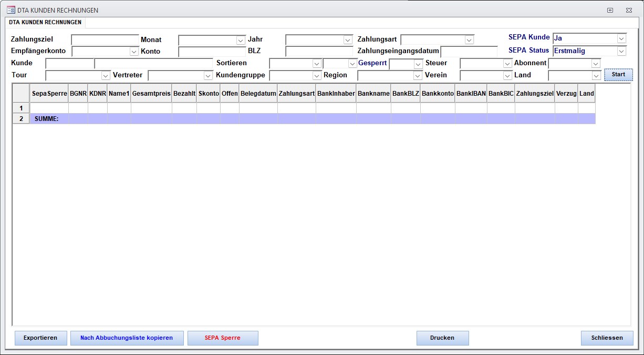Click the Gesamtpreis column header

[151, 93]
